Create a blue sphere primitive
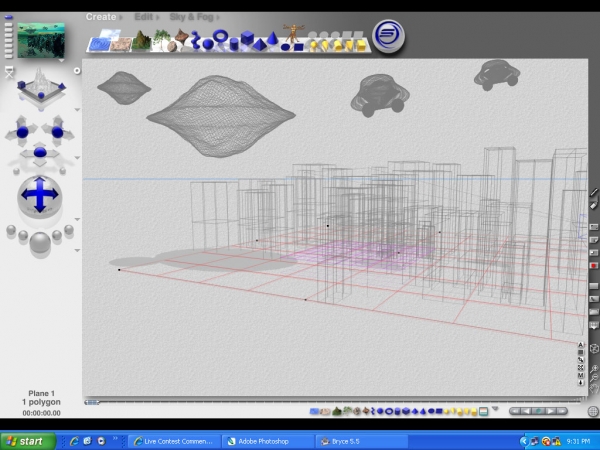600x450 pixels. [x=208, y=44]
